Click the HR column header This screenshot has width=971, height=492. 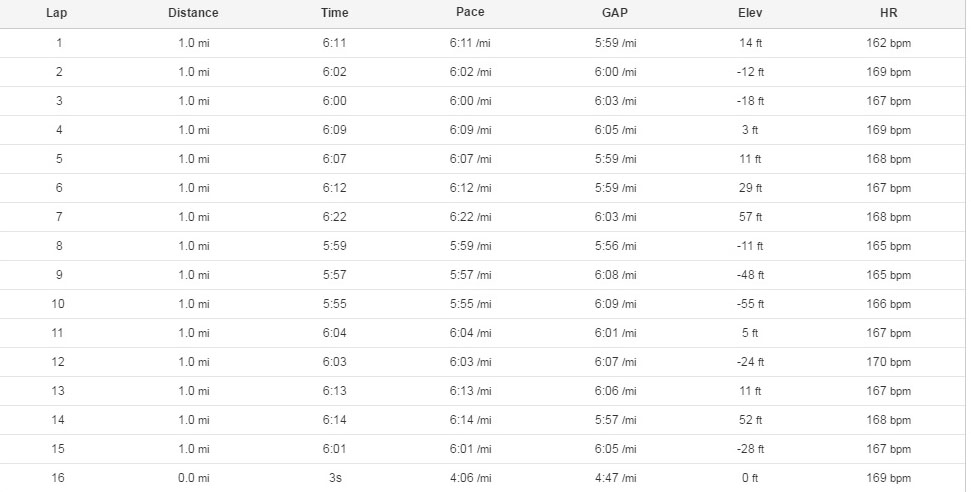coord(889,13)
